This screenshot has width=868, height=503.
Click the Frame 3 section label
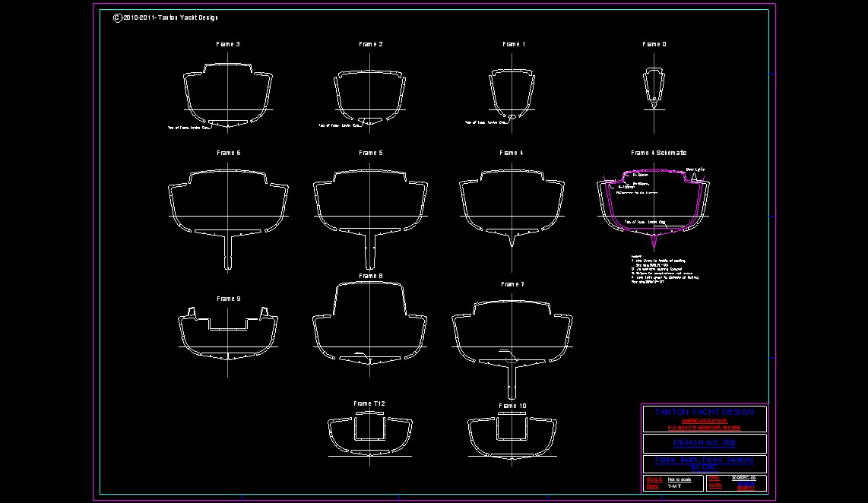[x=228, y=45]
